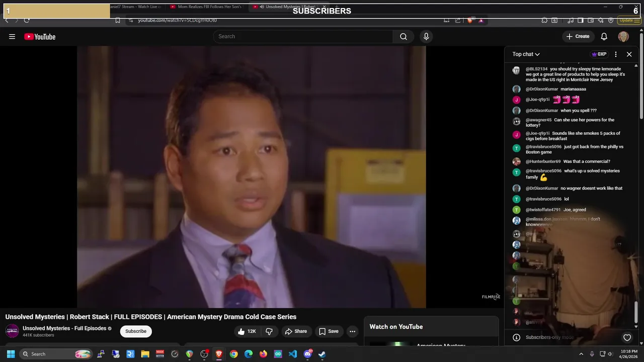Toggle the browser sidebar panel
This screenshot has height=362, width=644.
[580, 20]
